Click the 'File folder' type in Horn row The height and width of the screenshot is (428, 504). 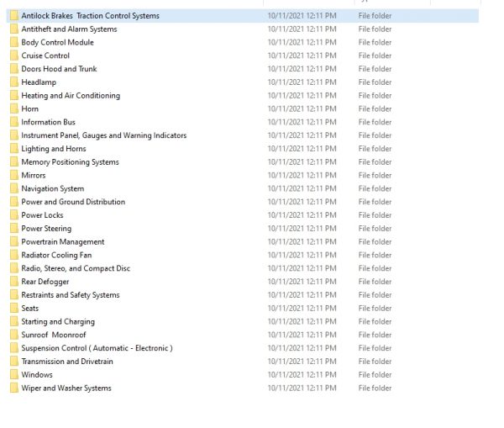tap(375, 108)
